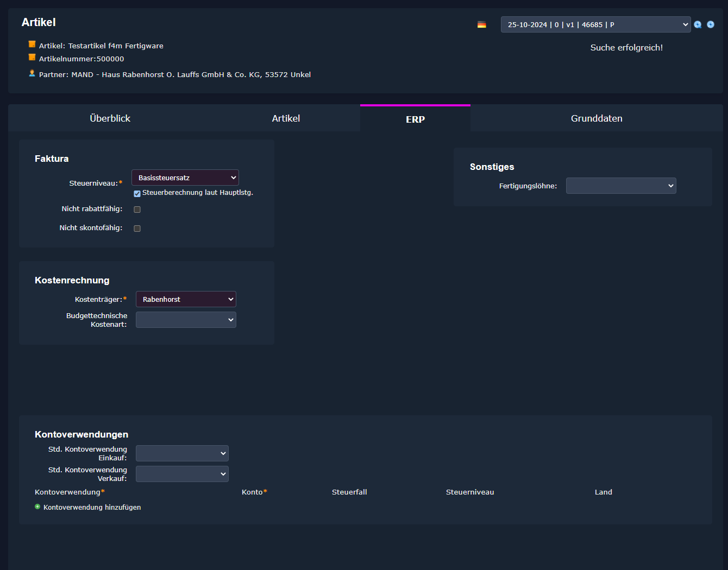Click the Kontoverwendung hinzufügen link
Image resolution: width=728 pixels, height=570 pixels.
92,507
